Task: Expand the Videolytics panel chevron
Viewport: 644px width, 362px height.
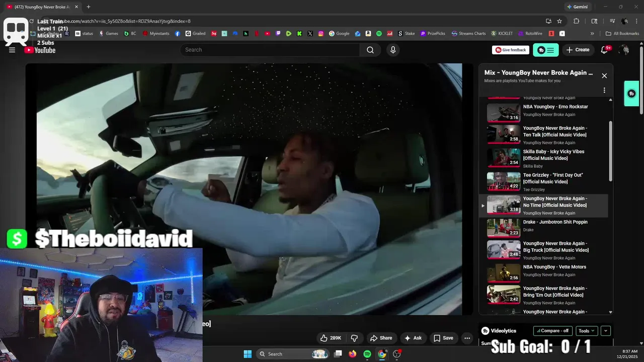Action: click(x=606, y=331)
